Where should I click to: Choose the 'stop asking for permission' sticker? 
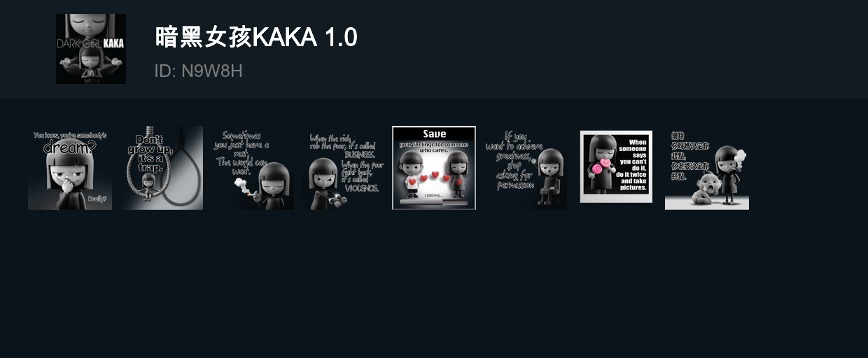tap(525, 168)
